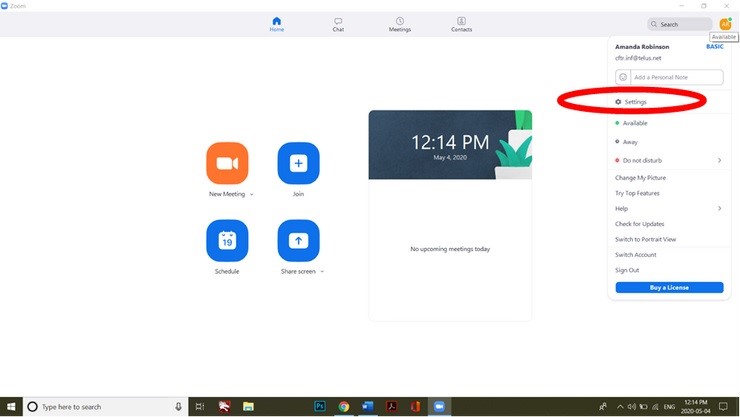Open Task View on the taskbar
The width and height of the screenshot is (740, 417).
[x=200, y=407]
